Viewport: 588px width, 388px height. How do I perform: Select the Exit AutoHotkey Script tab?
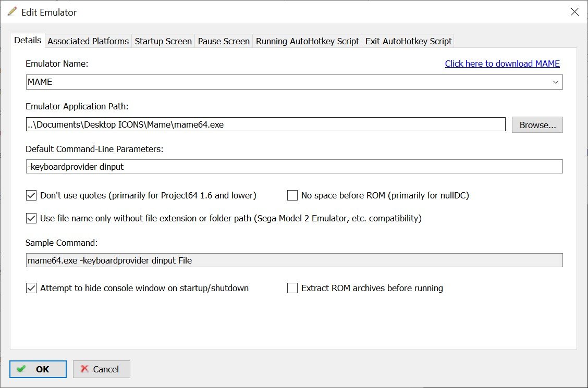click(408, 41)
